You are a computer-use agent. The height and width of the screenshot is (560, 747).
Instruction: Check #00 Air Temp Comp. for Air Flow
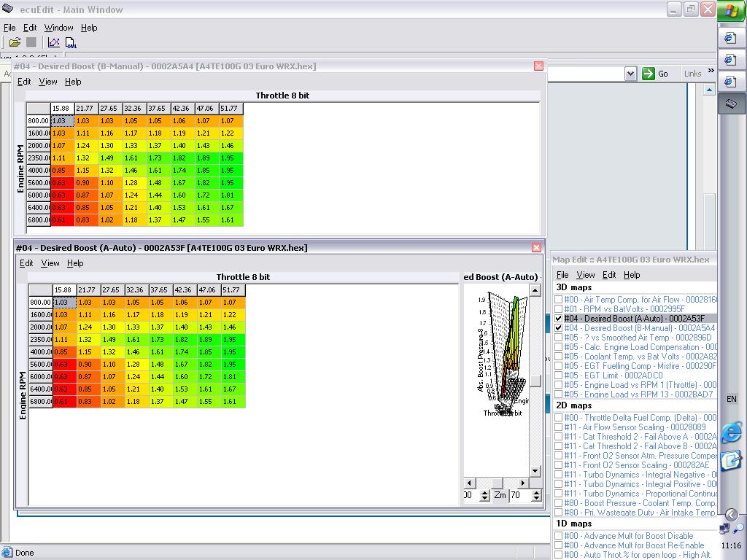click(x=558, y=300)
